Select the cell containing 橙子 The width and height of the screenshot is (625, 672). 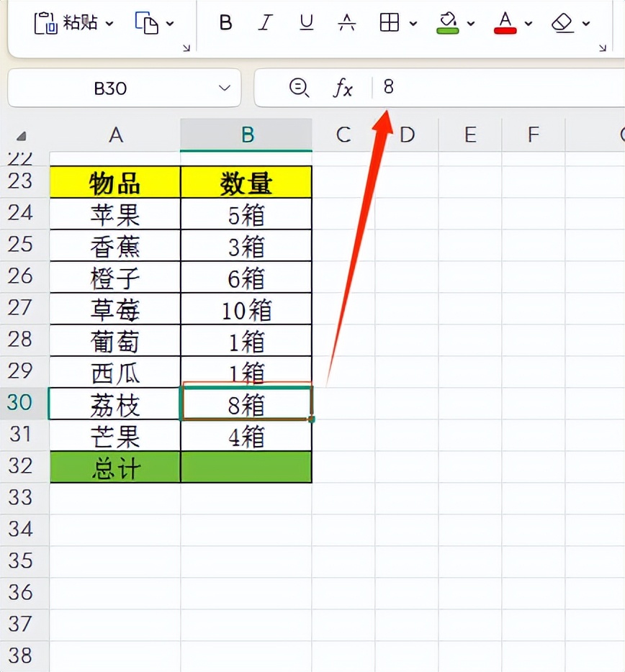115,277
